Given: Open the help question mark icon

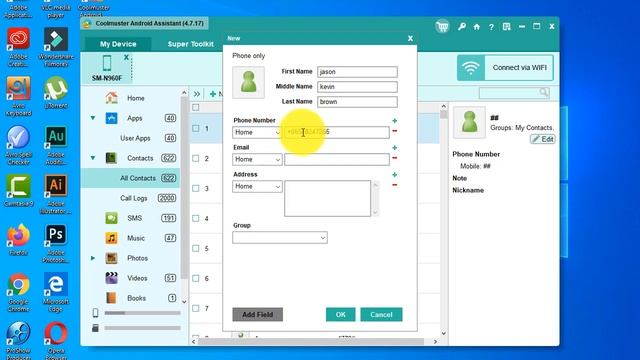Looking at the screenshot, I should pos(491,27).
